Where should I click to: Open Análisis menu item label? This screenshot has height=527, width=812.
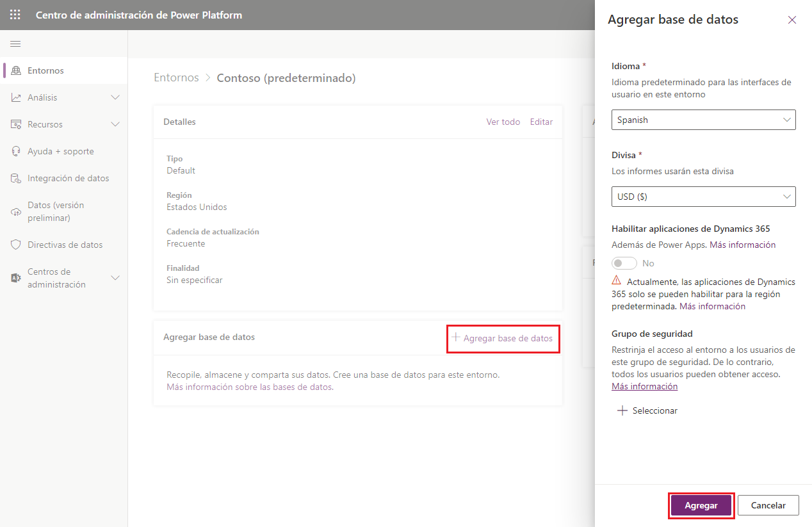[42, 97]
